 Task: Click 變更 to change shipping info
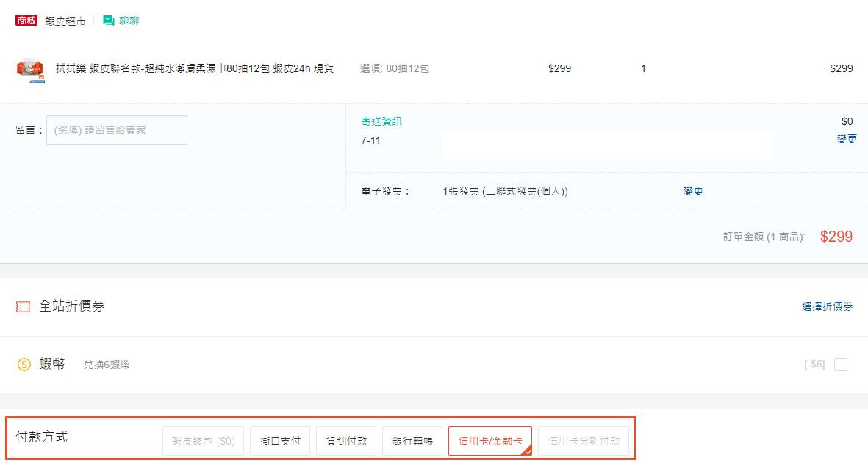point(845,139)
